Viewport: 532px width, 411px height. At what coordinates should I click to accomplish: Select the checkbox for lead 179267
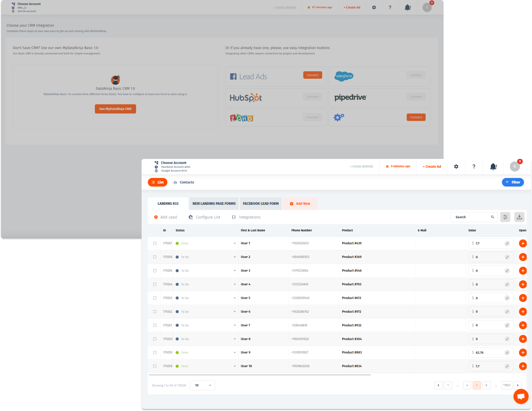(x=154, y=243)
